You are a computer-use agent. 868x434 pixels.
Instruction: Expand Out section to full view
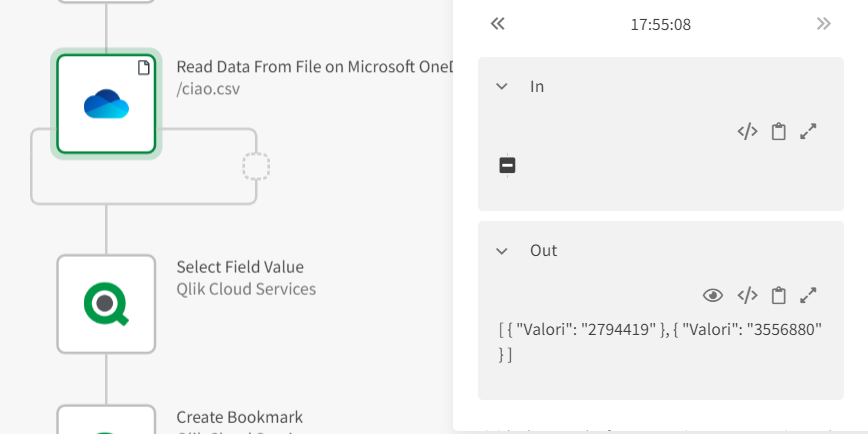pos(808,295)
